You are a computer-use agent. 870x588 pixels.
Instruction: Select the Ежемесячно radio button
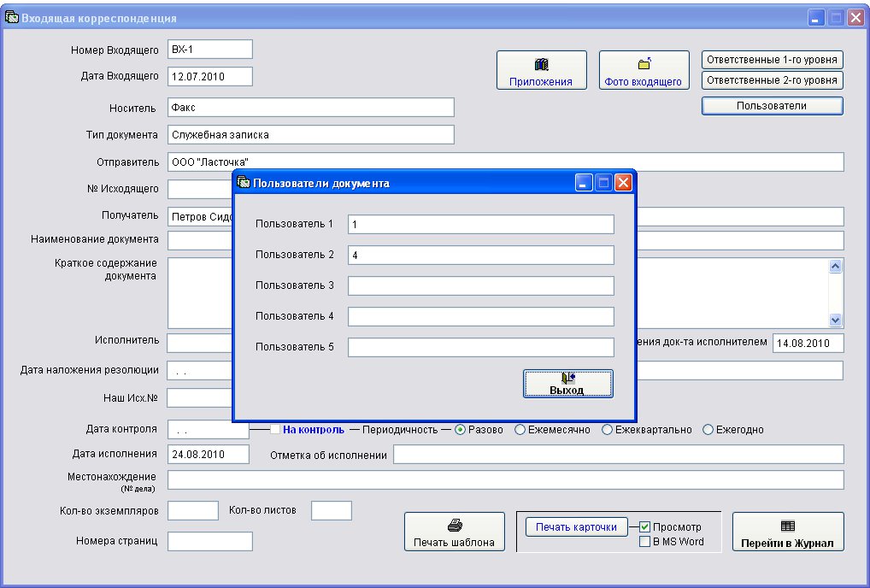coord(520,430)
